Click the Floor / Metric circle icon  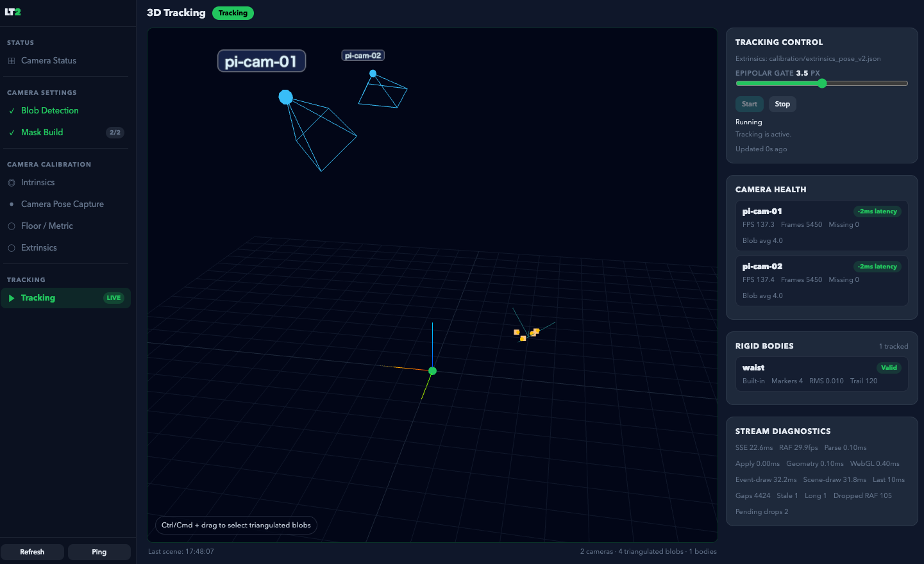pos(12,226)
